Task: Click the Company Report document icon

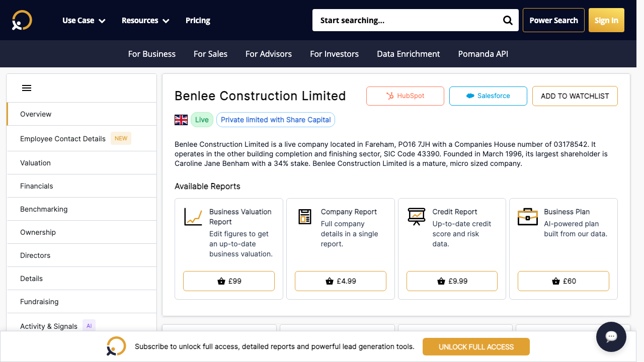Action: coord(305,216)
